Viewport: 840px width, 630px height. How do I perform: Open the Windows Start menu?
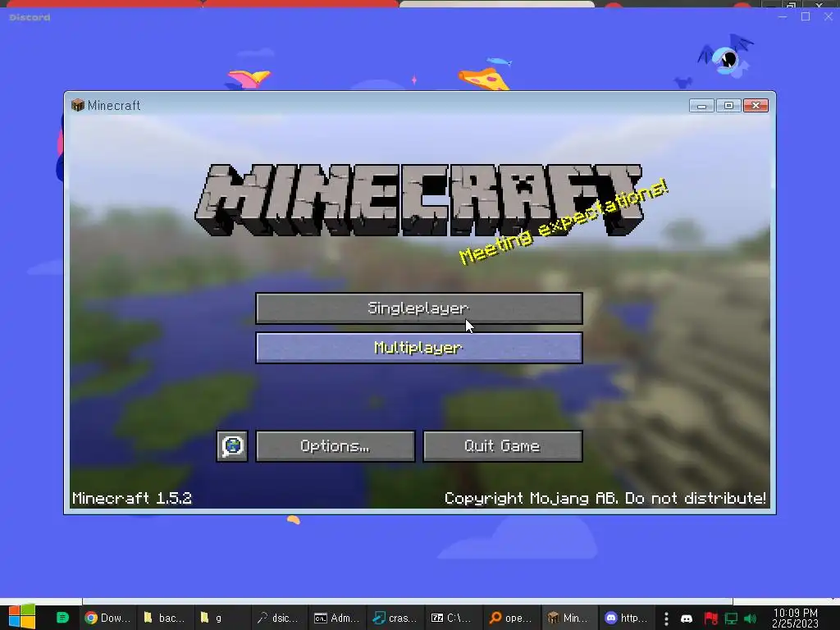22,618
